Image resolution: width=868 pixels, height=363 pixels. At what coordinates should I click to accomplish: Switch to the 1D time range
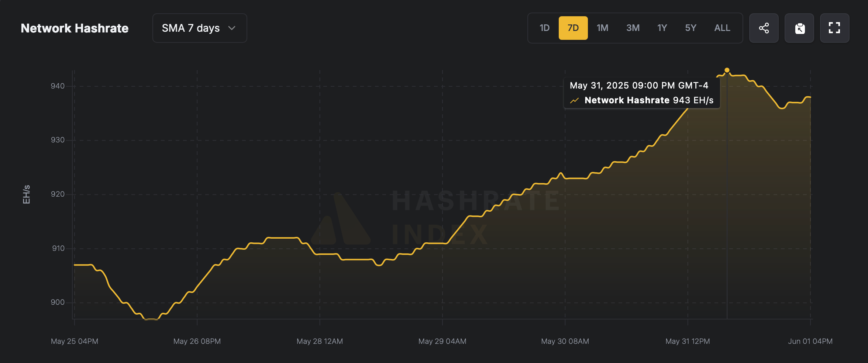tap(544, 28)
